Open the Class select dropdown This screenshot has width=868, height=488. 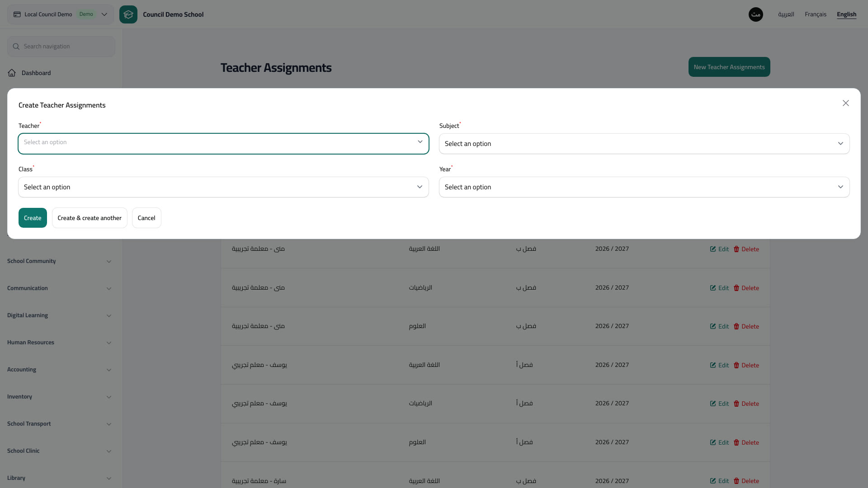tap(223, 187)
